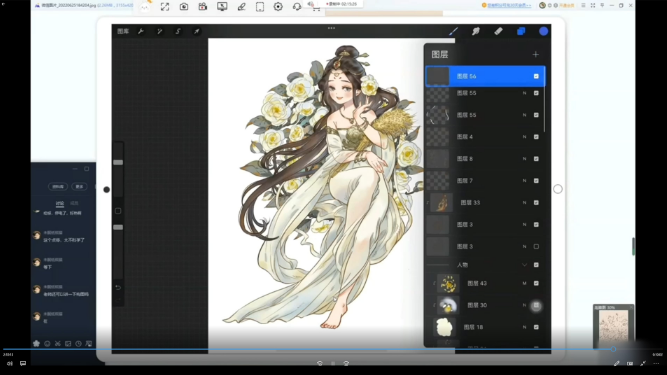Open blend mode N for 图层 18
667x375 pixels.
pos(524,327)
